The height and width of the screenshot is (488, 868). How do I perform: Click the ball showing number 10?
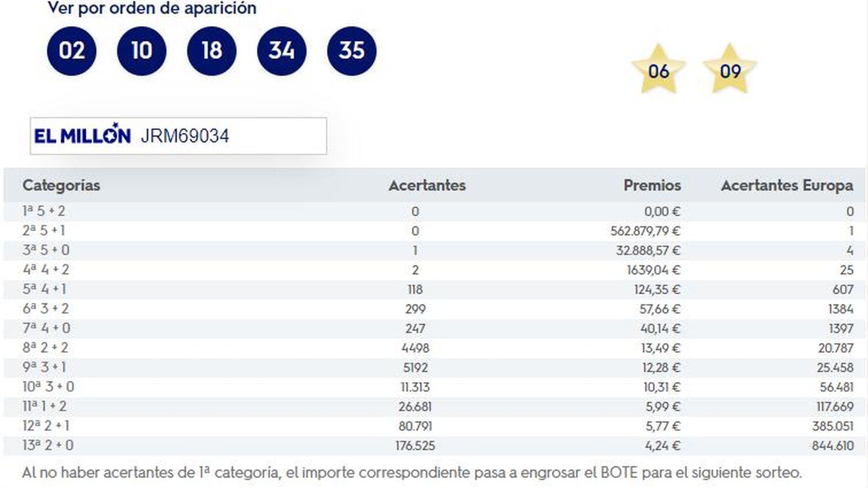click(x=142, y=50)
